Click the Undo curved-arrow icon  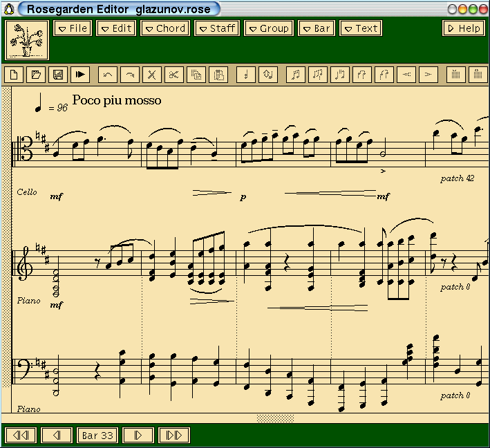108,75
